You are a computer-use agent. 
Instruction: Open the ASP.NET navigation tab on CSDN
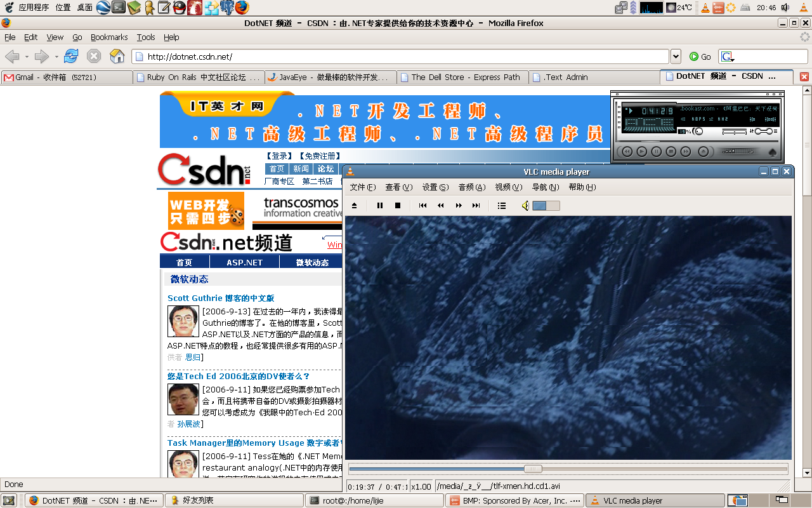pos(244,262)
